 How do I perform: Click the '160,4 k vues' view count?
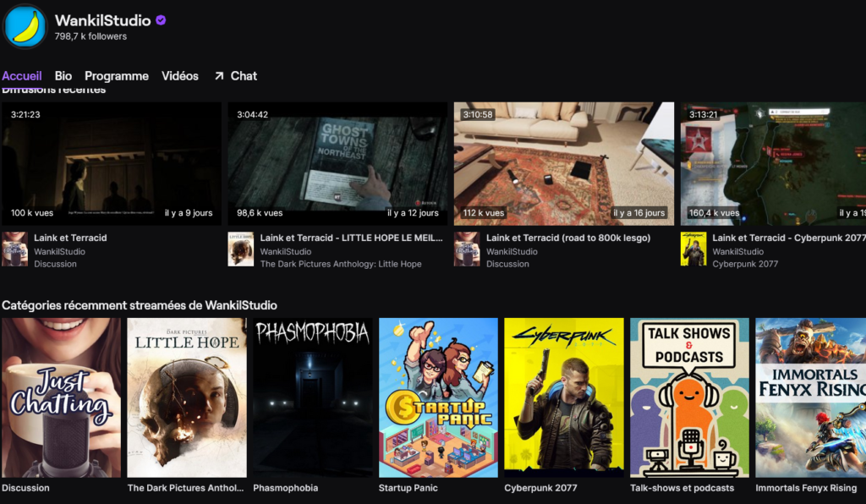[714, 213]
